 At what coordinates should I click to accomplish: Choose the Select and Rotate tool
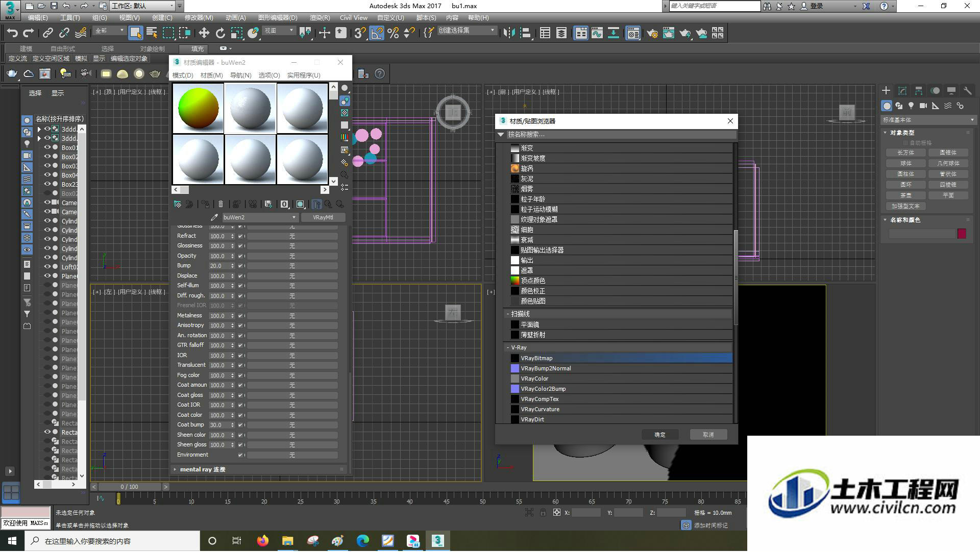(220, 33)
